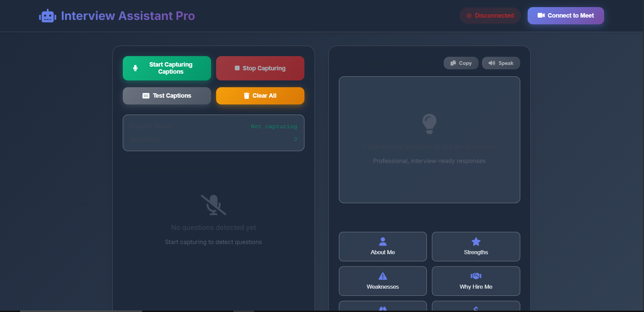Click the questions count value 0

(x=295, y=139)
